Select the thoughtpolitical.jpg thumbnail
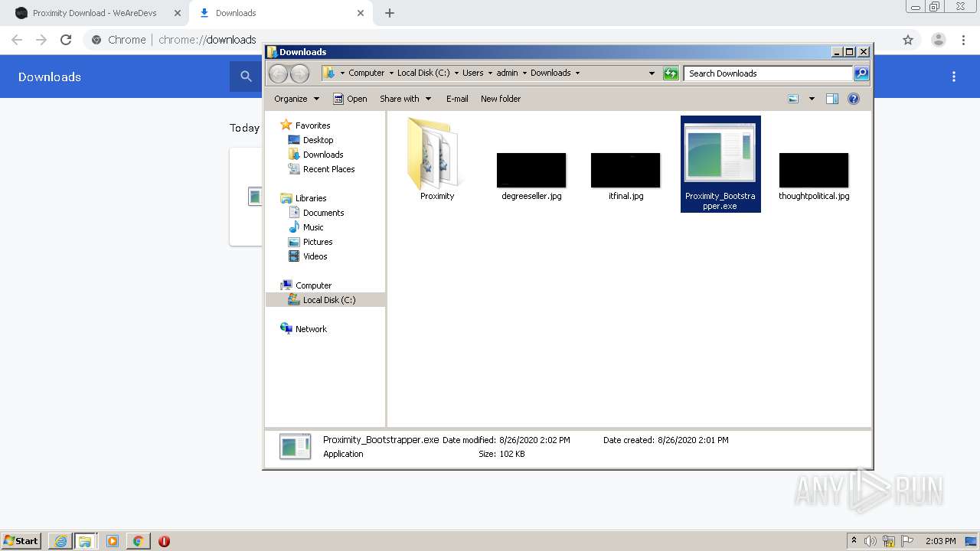 coord(814,170)
